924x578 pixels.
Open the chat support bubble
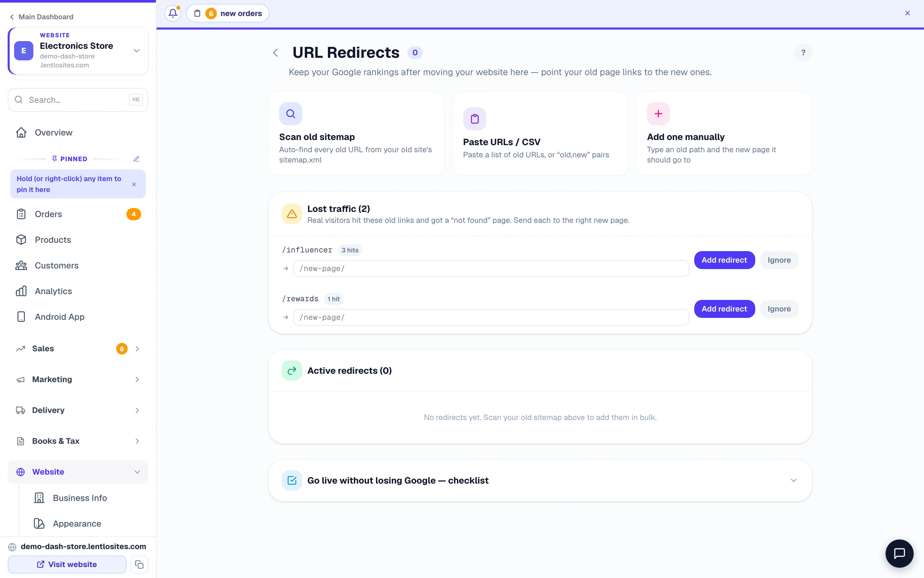899,553
